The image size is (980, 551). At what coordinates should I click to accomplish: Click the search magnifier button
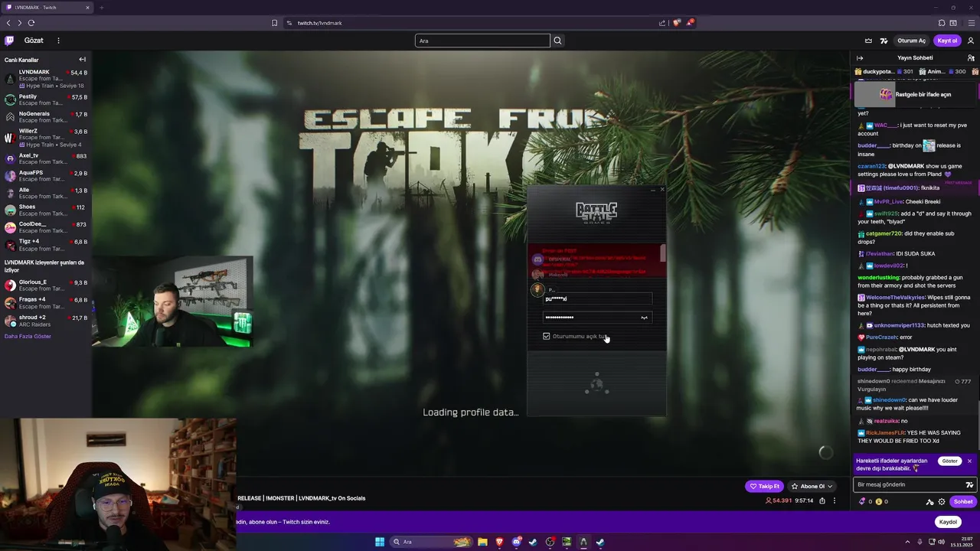coord(557,41)
